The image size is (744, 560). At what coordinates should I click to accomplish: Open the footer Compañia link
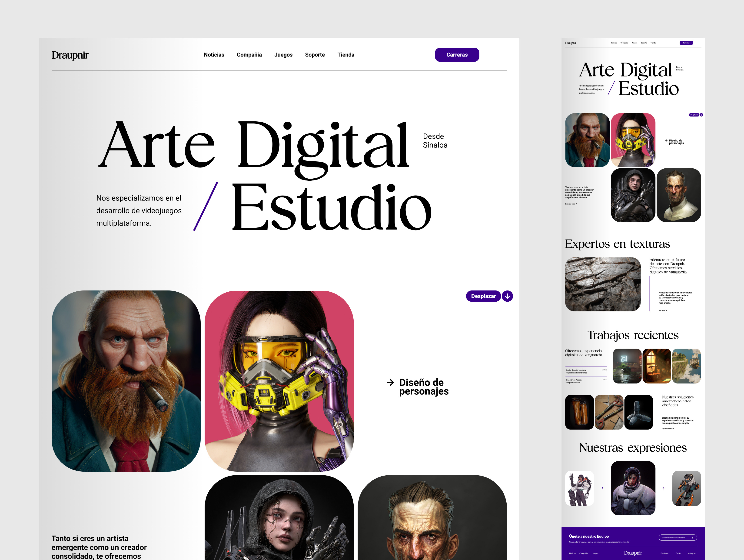(584, 553)
